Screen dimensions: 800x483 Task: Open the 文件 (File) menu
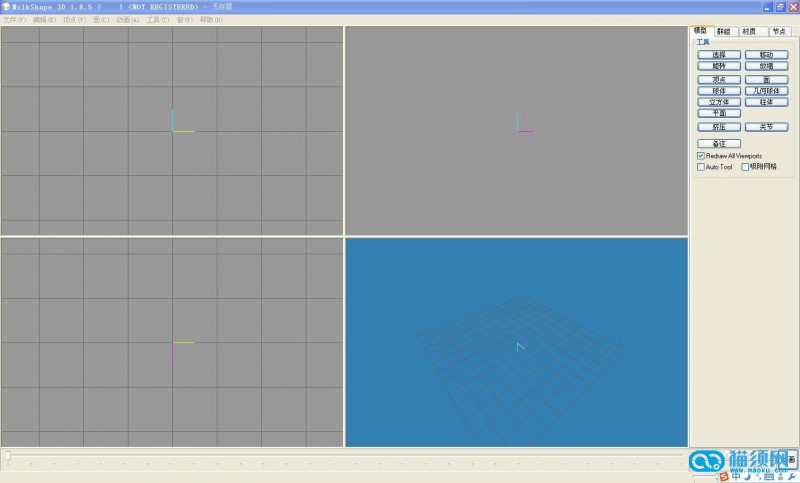[x=15, y=19]
